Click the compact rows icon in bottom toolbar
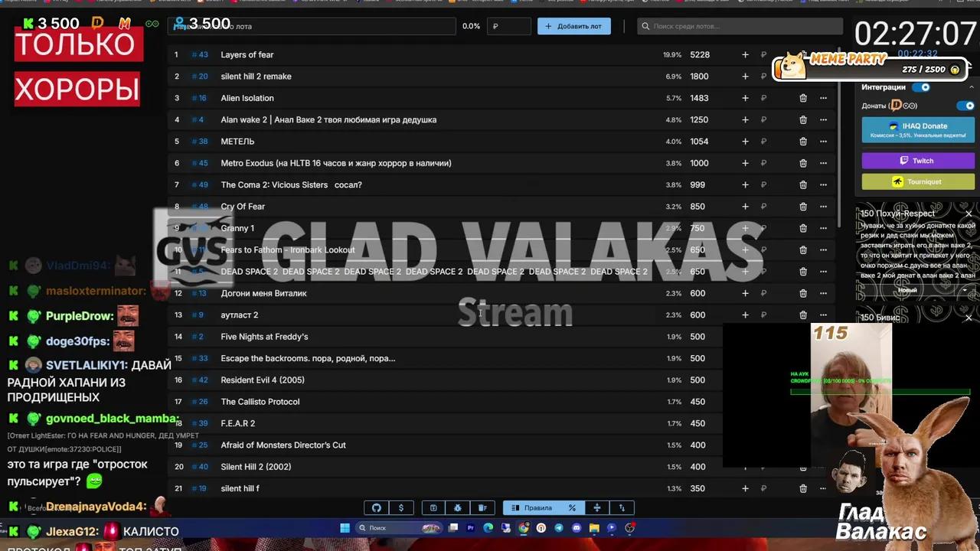This screenshot has width=980, height=551. (x=597, y=508)
